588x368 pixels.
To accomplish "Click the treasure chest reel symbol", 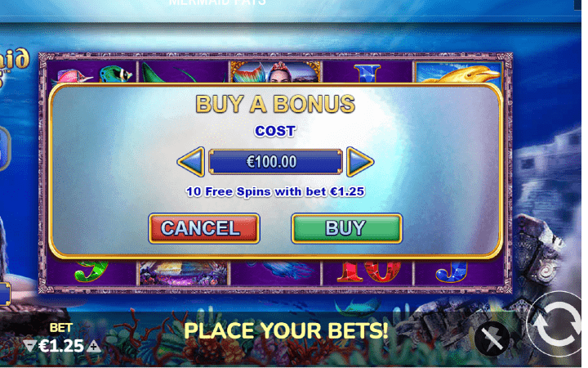I will (x=184, y=272).
